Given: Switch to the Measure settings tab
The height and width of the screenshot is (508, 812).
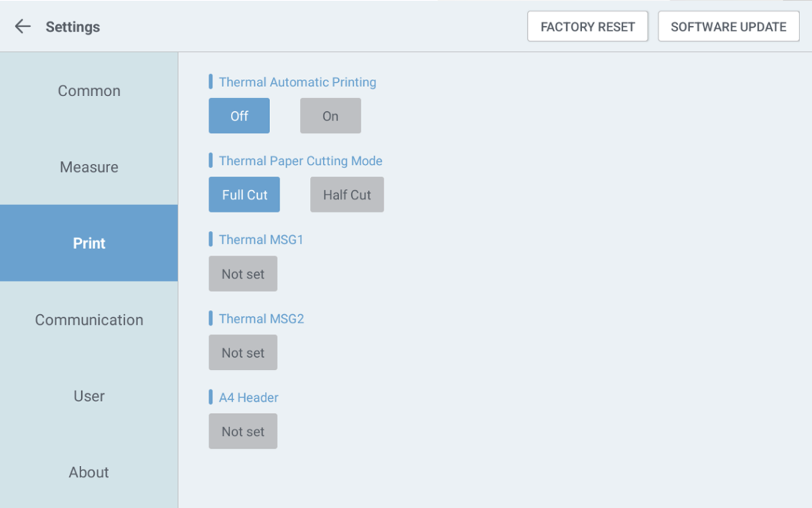Looking at the screenshot, I should 89,167.
